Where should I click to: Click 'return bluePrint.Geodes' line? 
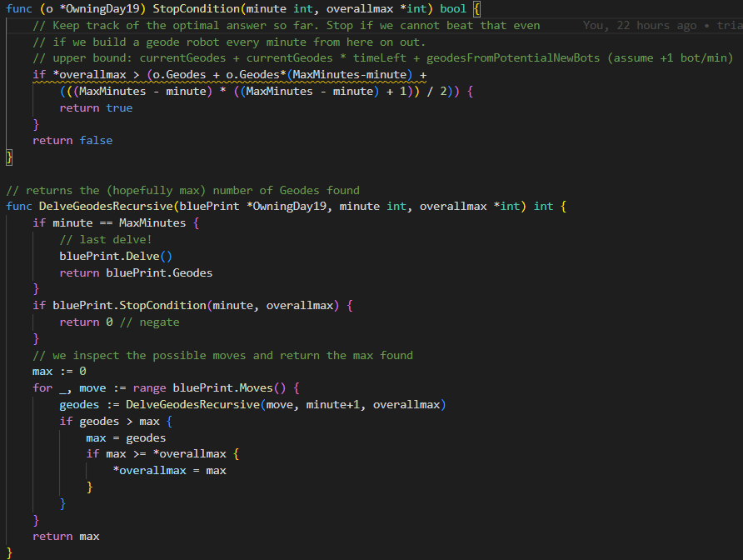(136, 273)
